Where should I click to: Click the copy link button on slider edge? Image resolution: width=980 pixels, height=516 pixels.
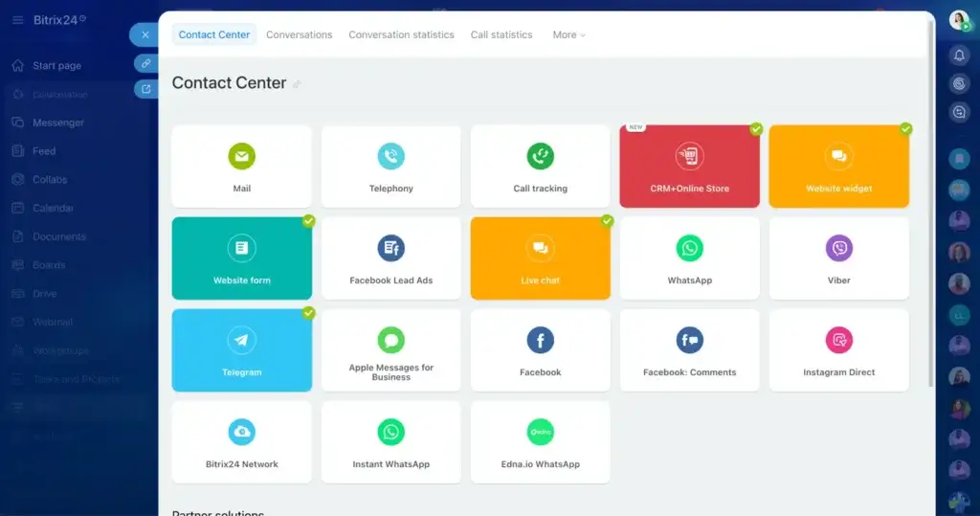(145, 63)
